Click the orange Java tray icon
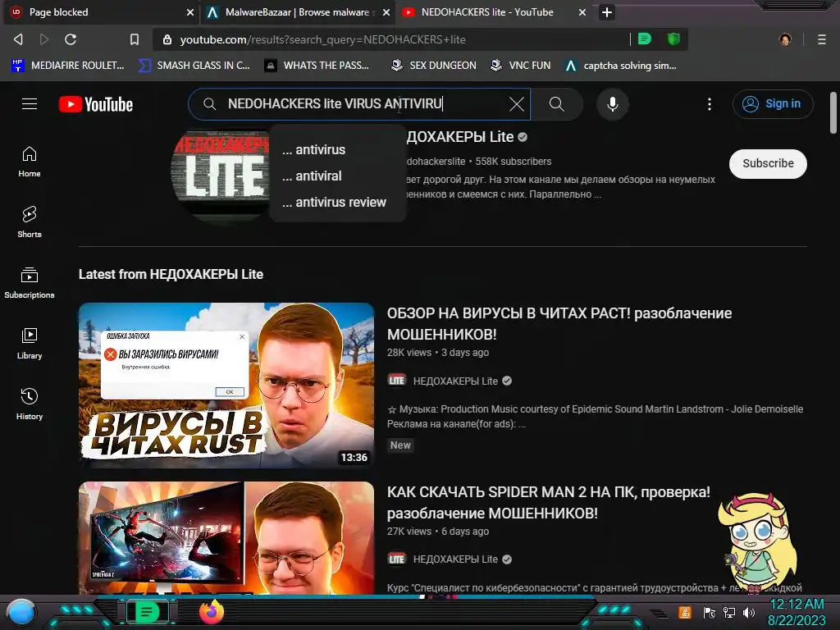The width and height of the screenshot is (840, 630). (685, 612)
